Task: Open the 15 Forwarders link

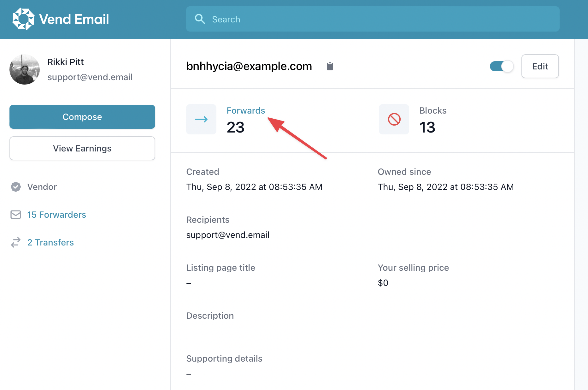Action: [56, 215]
